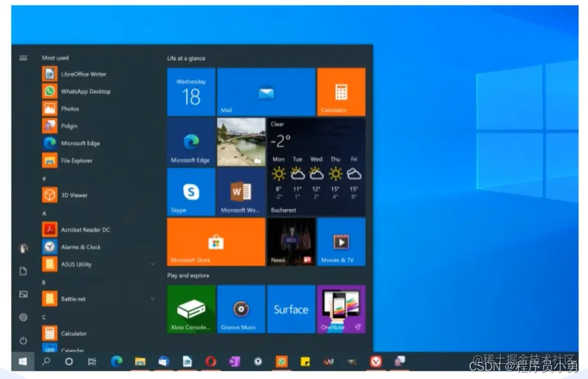The image size is (588, 379).
Task: Open Microsoft Edge in the Most used list
Action: pyautogui.click(x=99, y=143)
